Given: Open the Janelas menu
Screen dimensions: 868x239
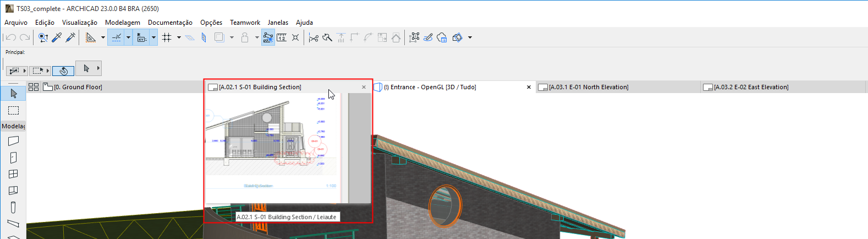Looking at the screenshot, I should pyautogui.click(x=278, y=23).
